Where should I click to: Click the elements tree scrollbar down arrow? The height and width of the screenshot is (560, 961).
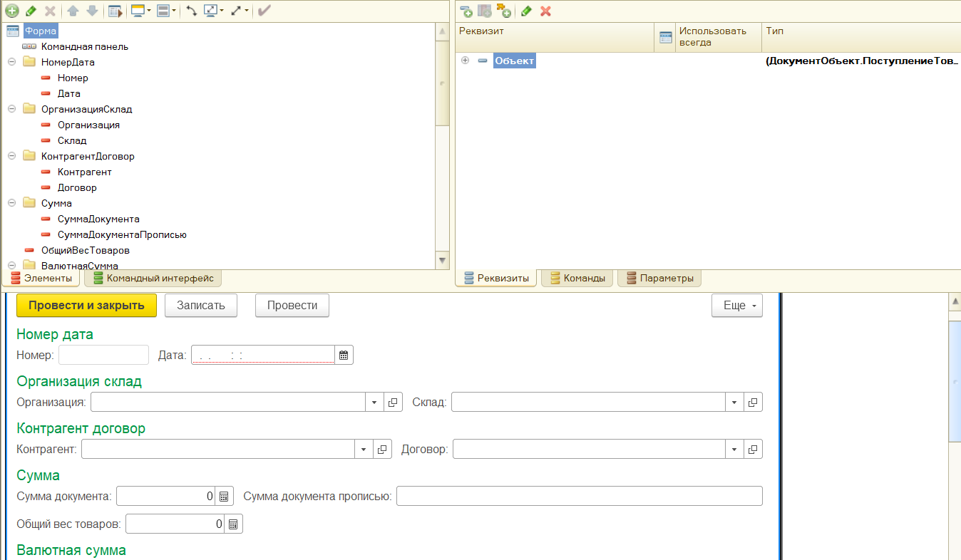(441, 261)
